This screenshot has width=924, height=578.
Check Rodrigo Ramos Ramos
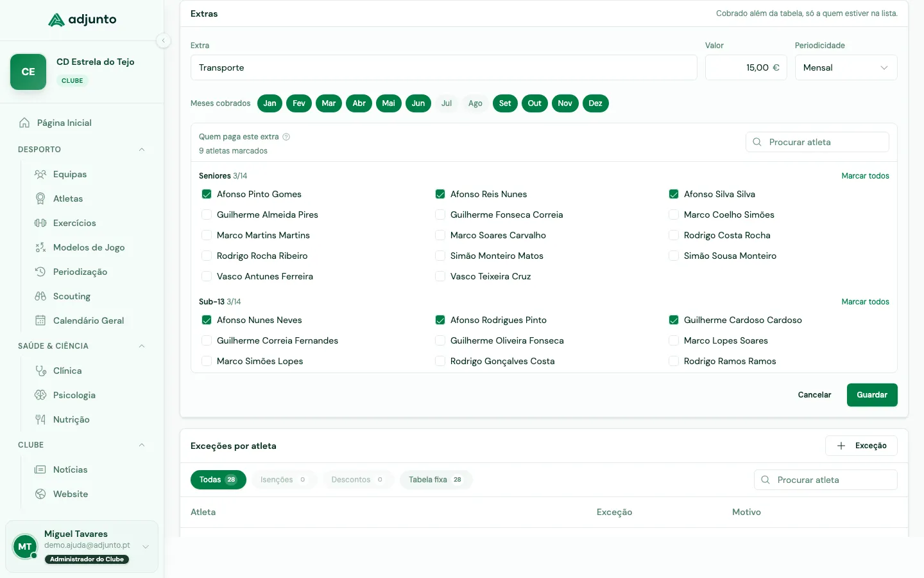point(674,361)
